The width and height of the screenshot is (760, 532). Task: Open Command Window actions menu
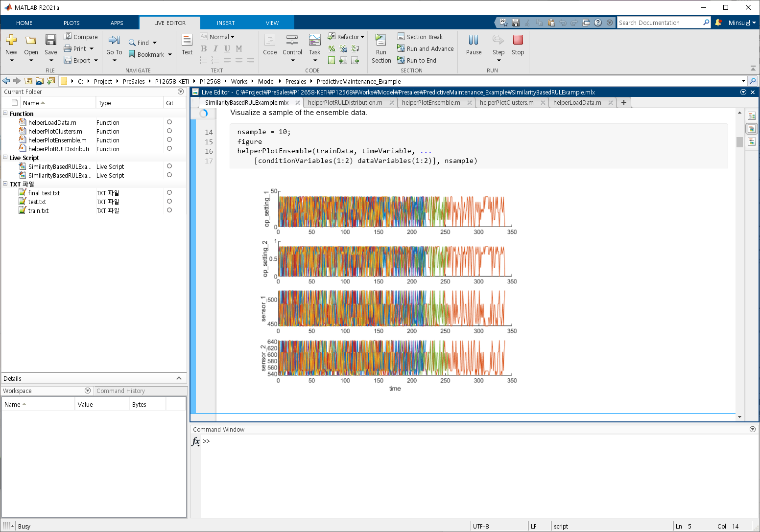(x=753, y=429)
